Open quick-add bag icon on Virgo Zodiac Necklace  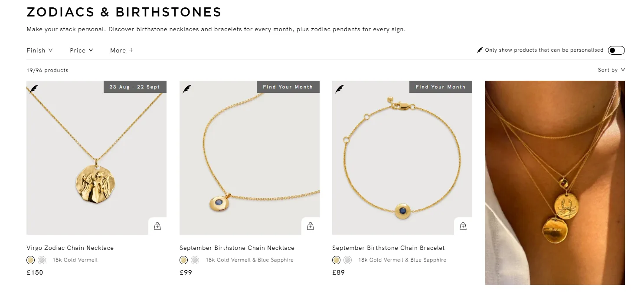tap(157, 226)
